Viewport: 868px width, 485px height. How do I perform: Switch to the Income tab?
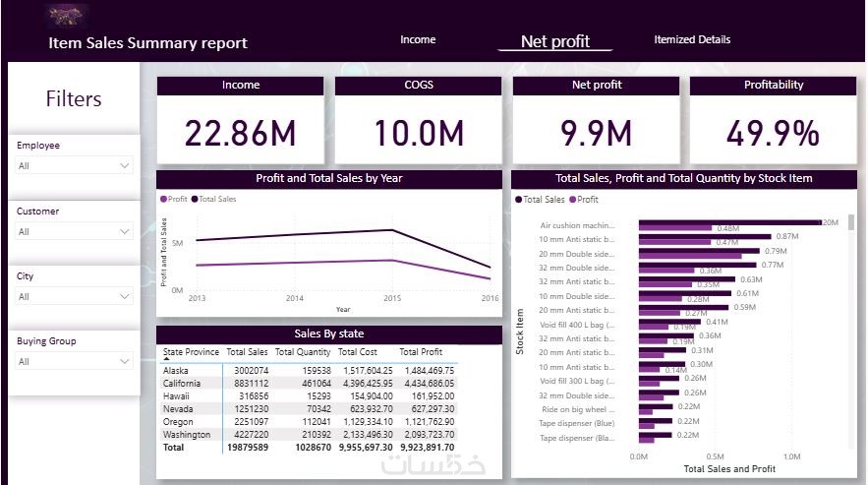pyautogui.click(x=418, y=40)
